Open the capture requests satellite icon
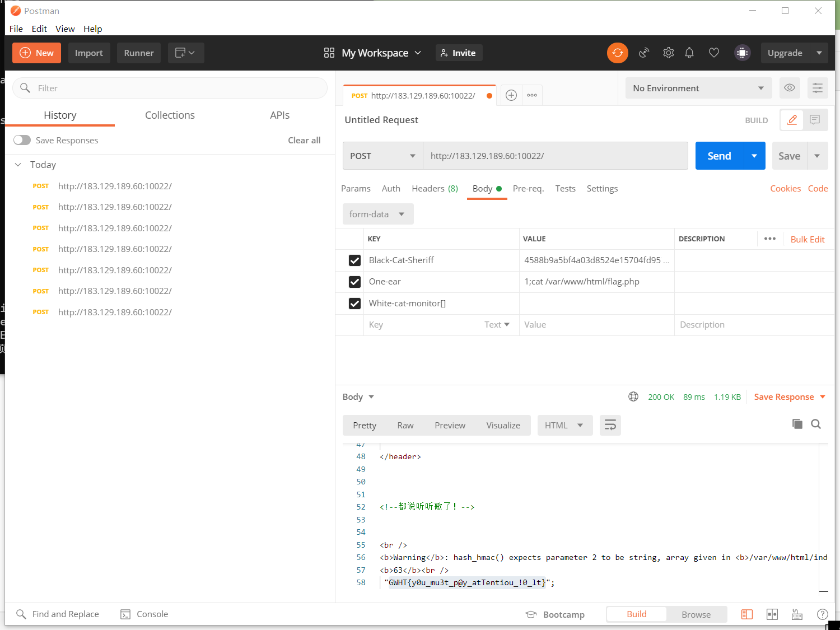The image size is (840, 630). click(644, 53)
